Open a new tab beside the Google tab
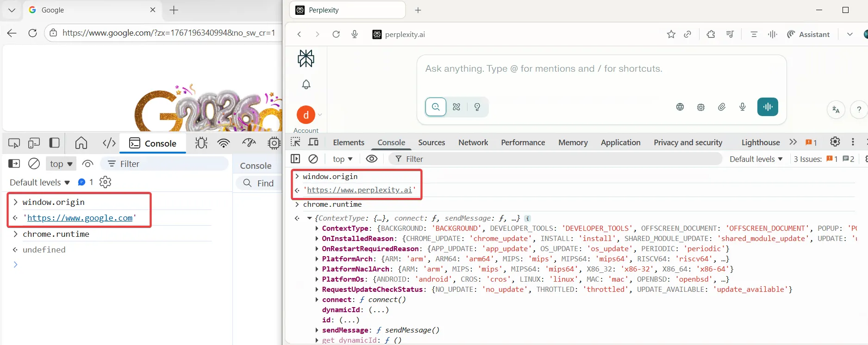Viewport: 868px width, 345px height. tap(174, 10)
